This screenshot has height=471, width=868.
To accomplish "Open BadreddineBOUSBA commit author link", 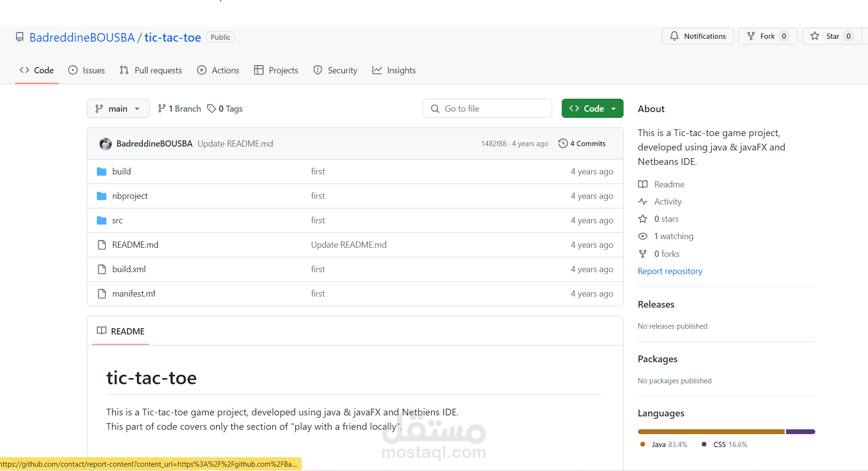I will 154,144.
